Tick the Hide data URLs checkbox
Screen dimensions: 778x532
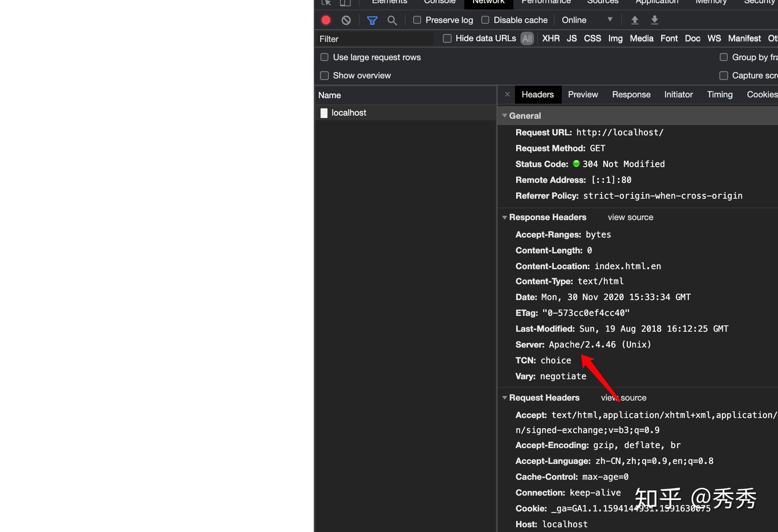pos(447,38)
